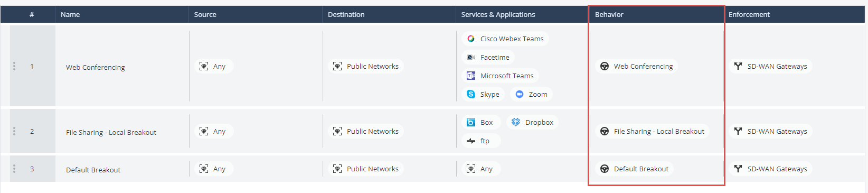Screen dimensions: 868x193
Task: Click Public Networks icon in File Sharing row
Action: point(337,131)
